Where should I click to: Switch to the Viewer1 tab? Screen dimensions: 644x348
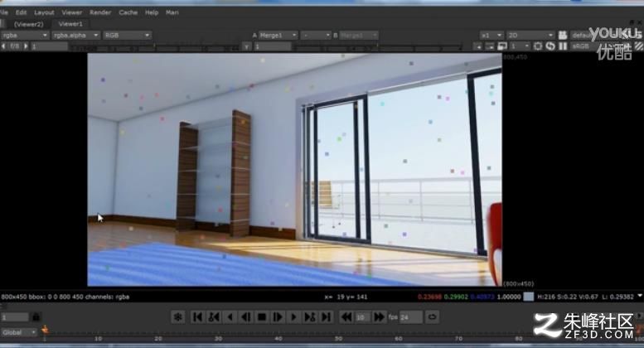[70, 24]
